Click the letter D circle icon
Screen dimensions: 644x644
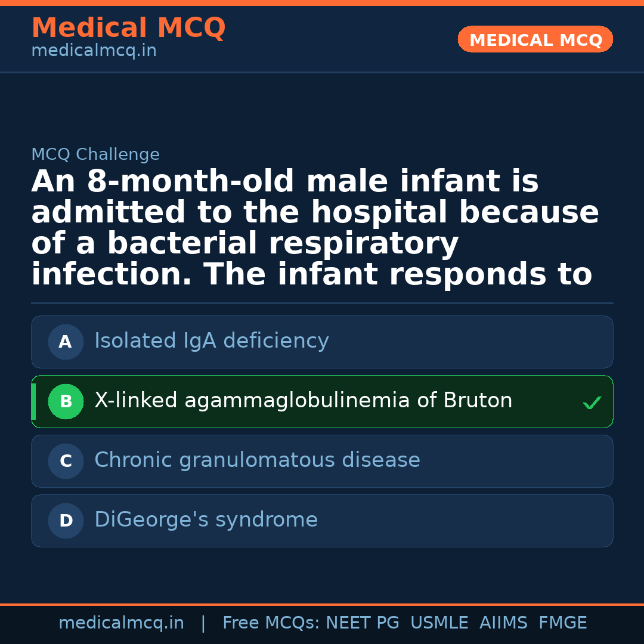[x=66, y=521]
